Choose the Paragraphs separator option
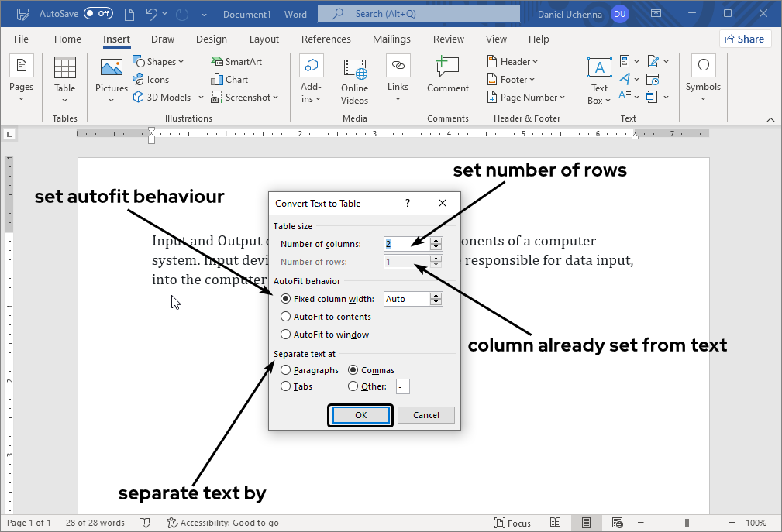 click(286, 370)
